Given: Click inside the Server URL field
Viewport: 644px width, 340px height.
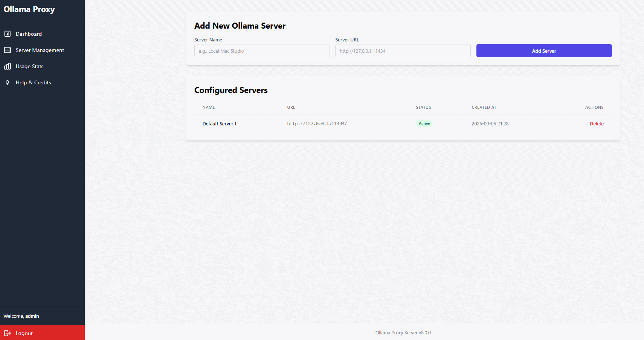Looking at the screenshot, I should point(403,50).
